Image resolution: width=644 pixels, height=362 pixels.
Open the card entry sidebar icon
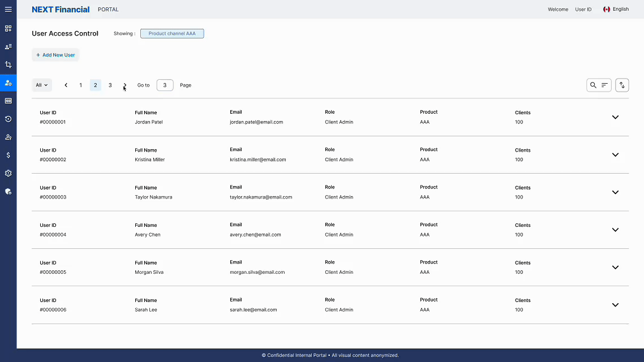tap(8, 101)
